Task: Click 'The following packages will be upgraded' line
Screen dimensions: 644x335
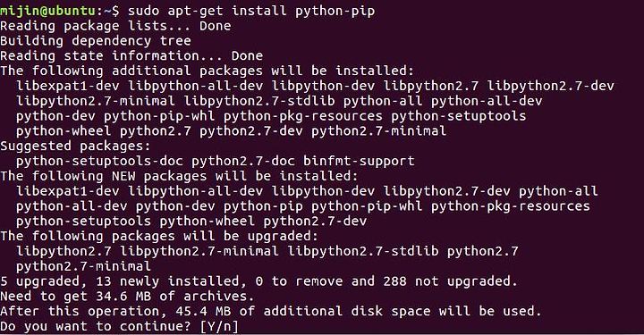Action: pyautogui.click(x=159, y=236)
